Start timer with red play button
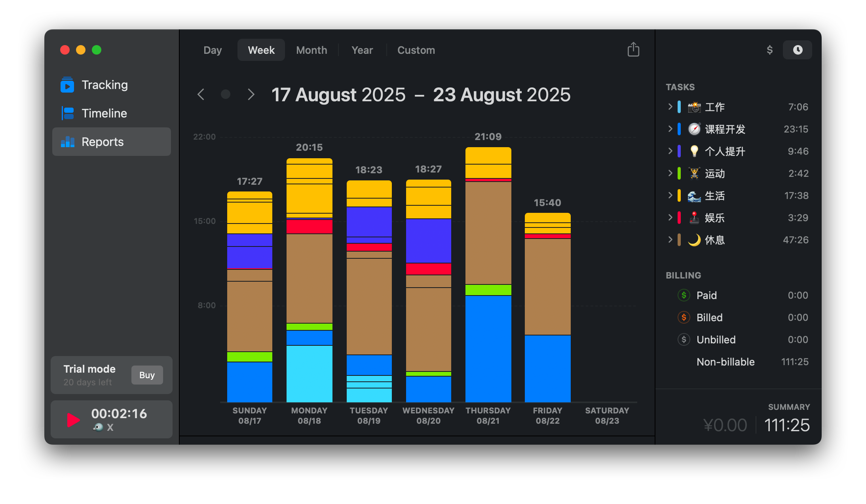866x504 pixels. [73, 420]
